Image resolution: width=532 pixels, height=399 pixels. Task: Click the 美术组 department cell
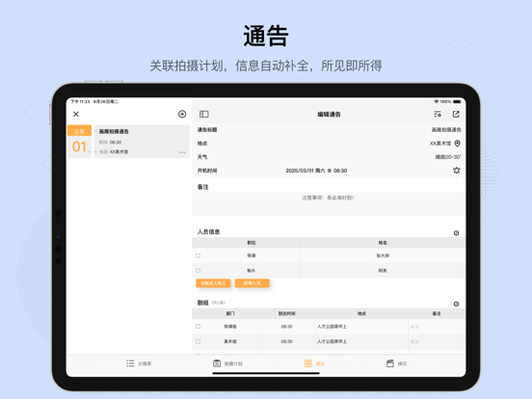point(230,341)
